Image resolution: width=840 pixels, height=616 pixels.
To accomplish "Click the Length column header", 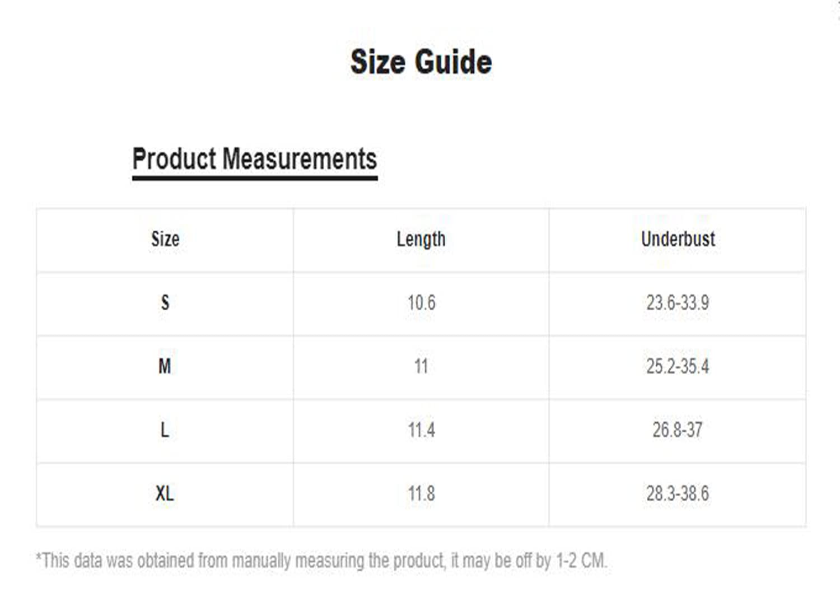I will coord(421,239).
